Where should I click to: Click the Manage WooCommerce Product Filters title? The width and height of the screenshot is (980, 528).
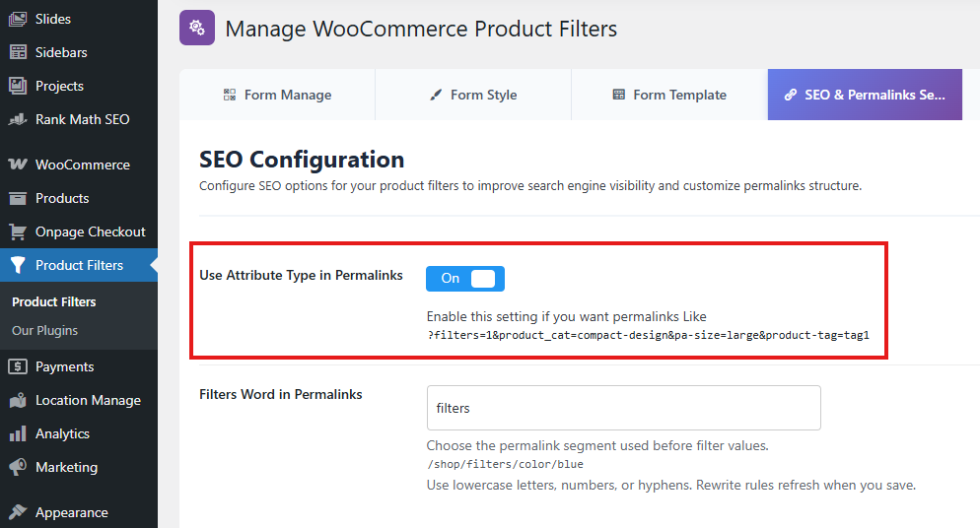click(x=421, y=29)
